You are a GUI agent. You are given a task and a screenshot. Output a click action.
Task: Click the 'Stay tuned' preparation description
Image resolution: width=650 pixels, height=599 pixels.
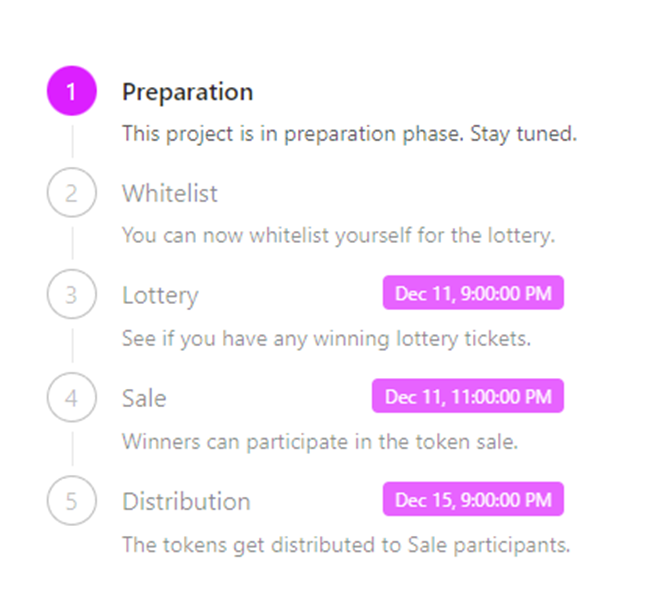pyautogui.click(x=349, y=134)
